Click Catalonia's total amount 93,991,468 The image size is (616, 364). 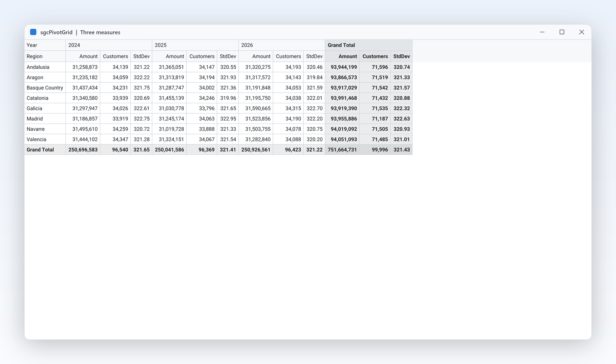(x=342, y=98)
